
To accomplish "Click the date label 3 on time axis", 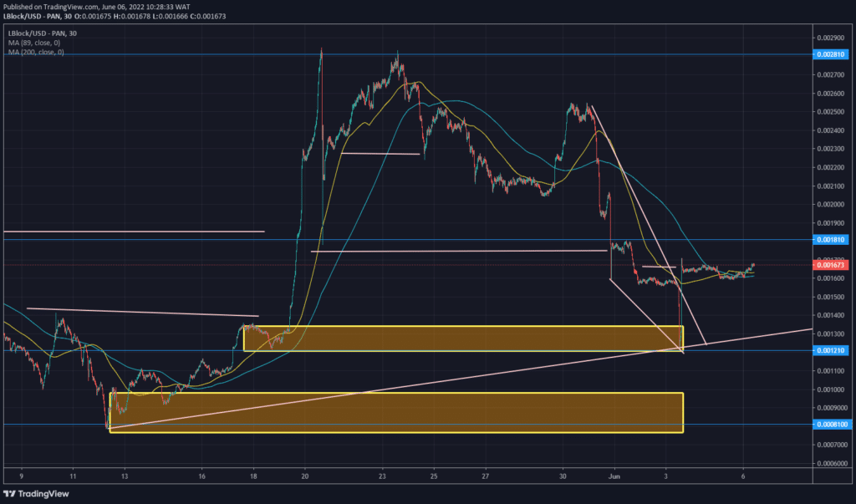I will point(666,476).
